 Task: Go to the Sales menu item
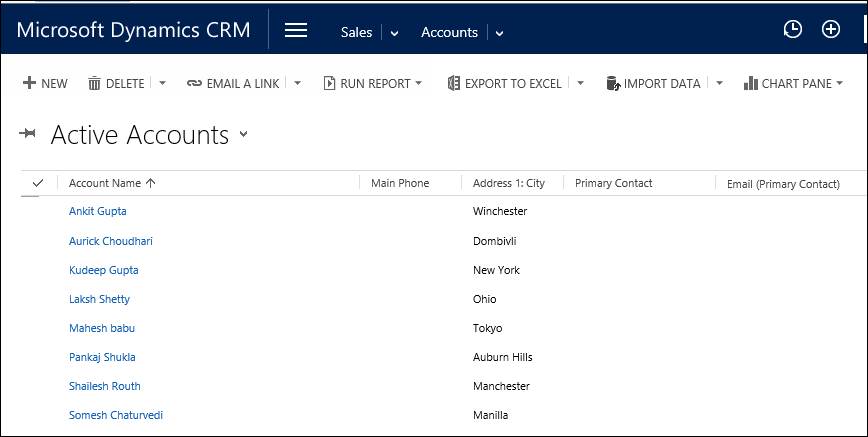(356, 32)
